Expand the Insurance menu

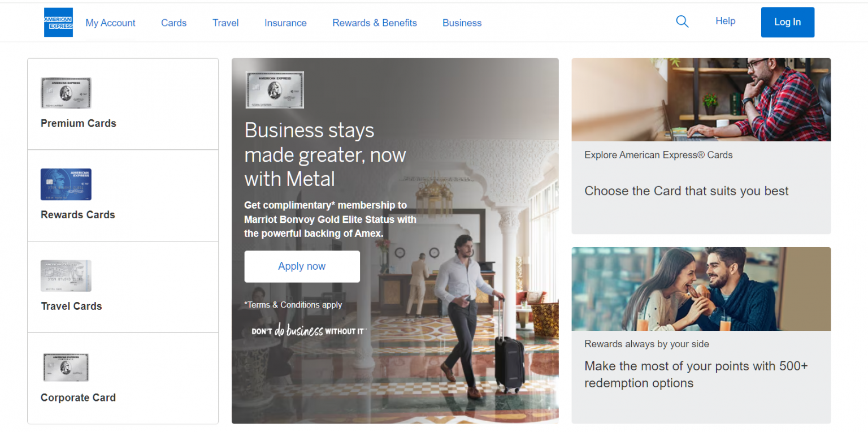[x=285, y=23]
